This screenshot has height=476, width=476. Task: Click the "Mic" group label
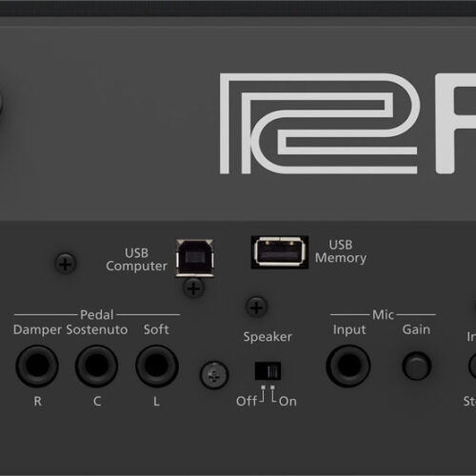click(x=383, y=315)
